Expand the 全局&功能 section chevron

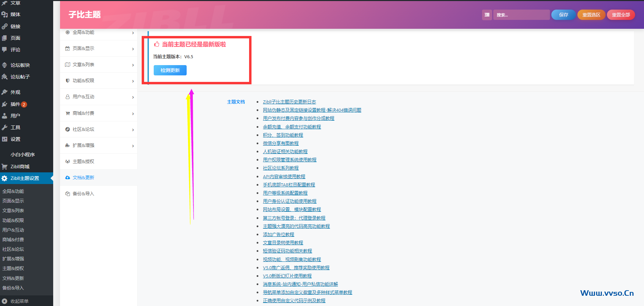(x=133, y=33)
